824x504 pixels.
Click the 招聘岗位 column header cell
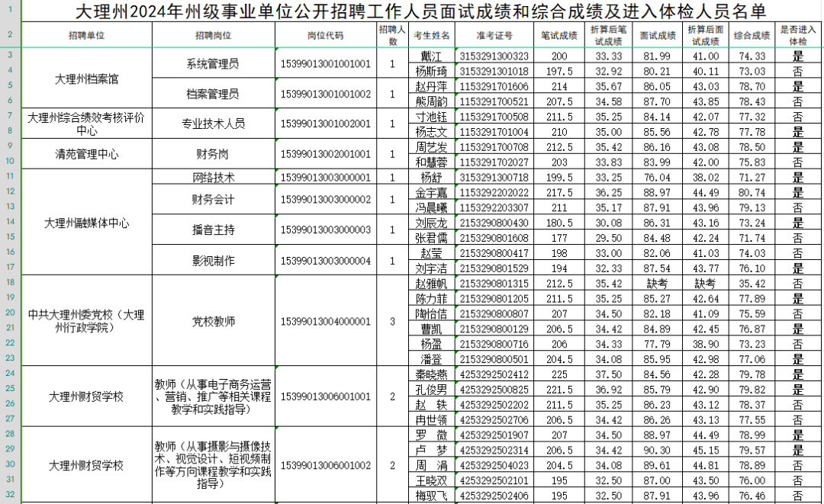tap(214, 35)
